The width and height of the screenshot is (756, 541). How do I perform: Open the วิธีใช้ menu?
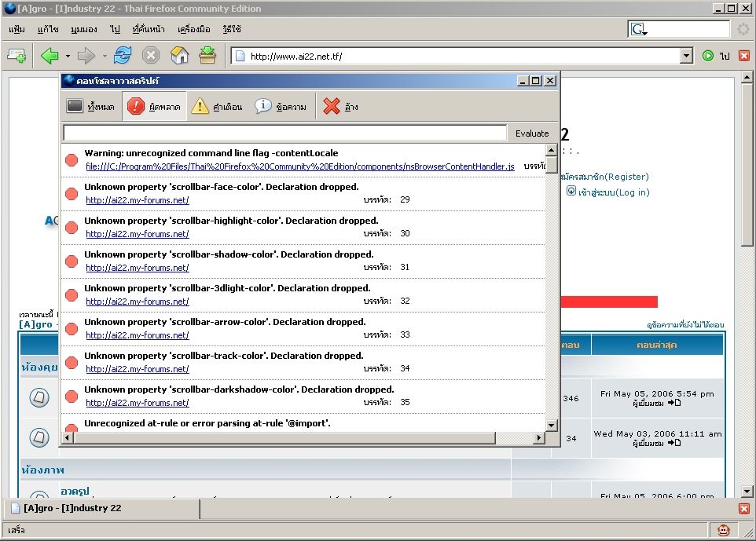click(x=232, y=29)
